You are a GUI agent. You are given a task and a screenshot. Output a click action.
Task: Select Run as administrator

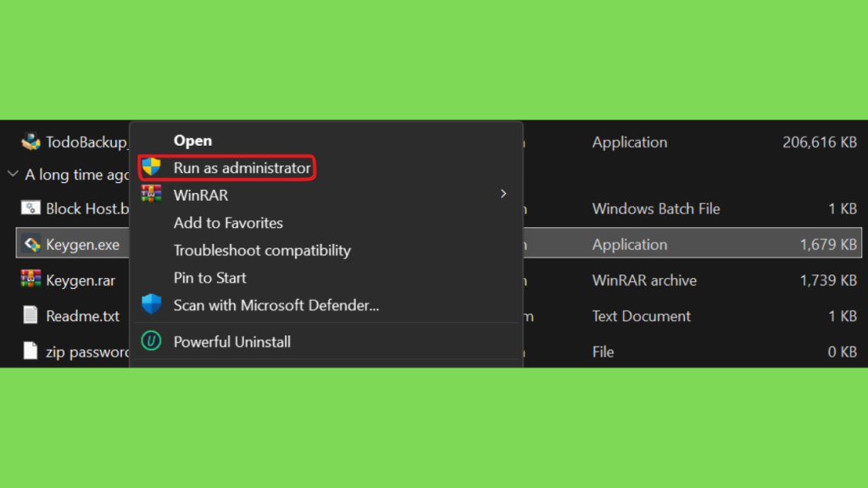[x=242, y=169]
